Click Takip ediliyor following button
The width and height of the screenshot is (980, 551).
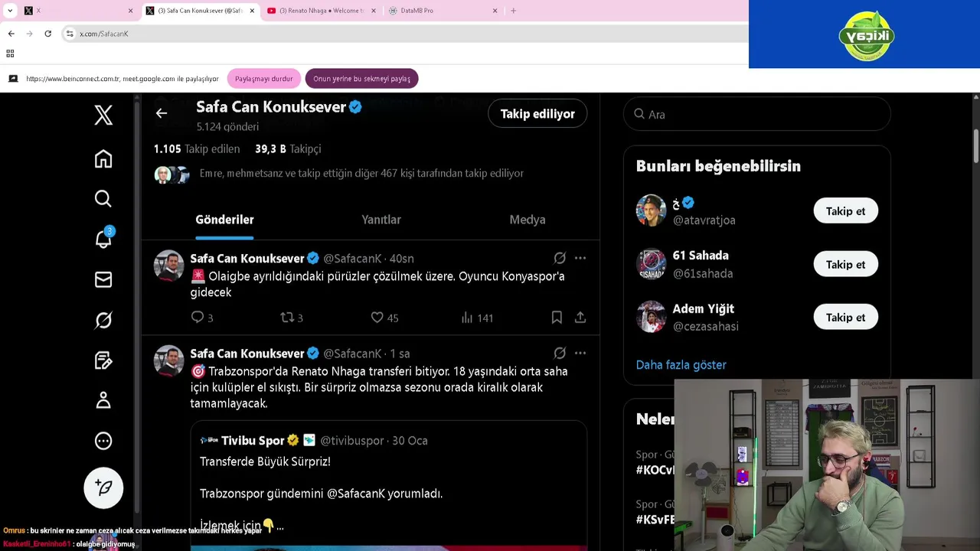(x=537, y=113)
